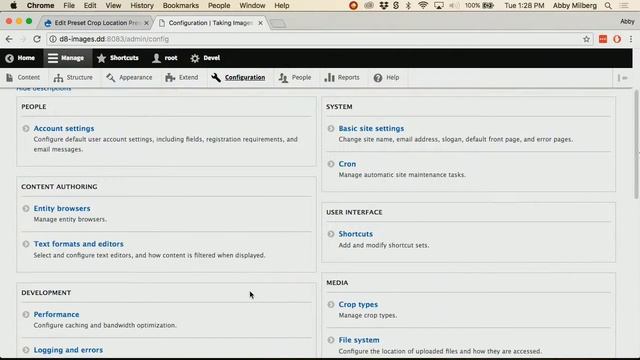Click the arrow icon beside Account settings
Screen dimensions: 640x360
pyautogui.click(x=26, y=129)
